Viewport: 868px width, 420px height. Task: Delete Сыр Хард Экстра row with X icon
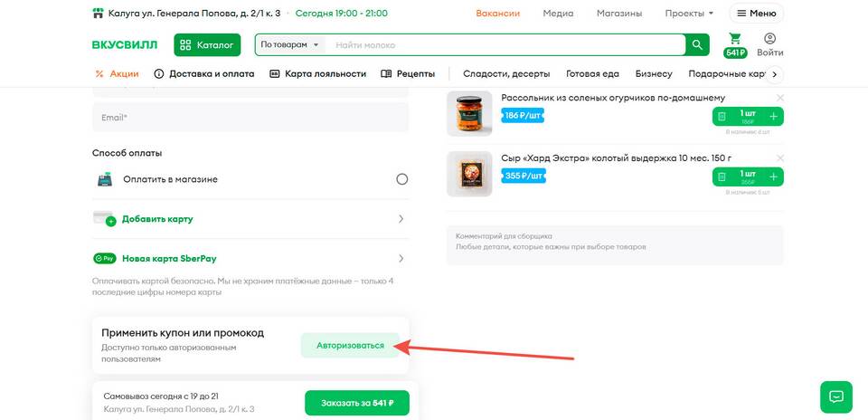point(780,157)
